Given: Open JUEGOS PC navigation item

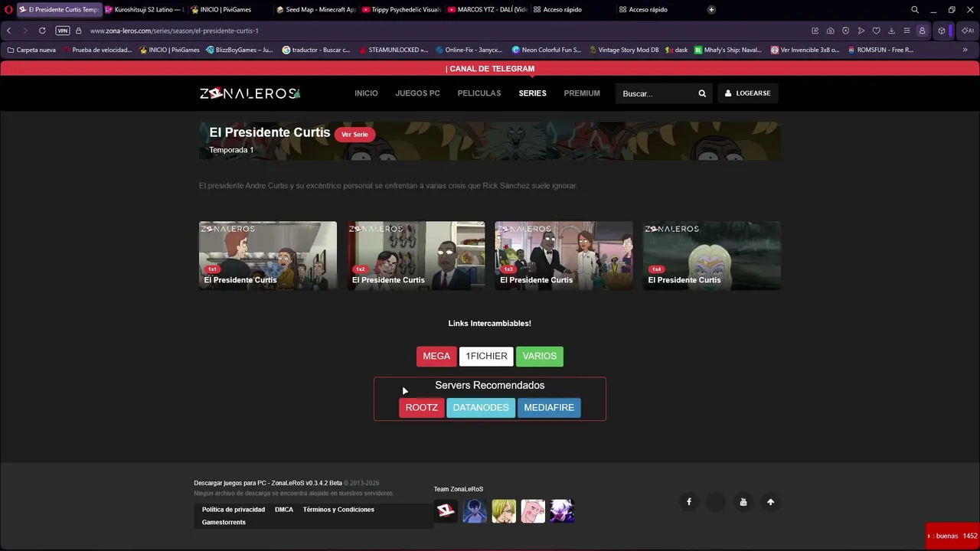Looking at the screenshot, I should (417, 93).
